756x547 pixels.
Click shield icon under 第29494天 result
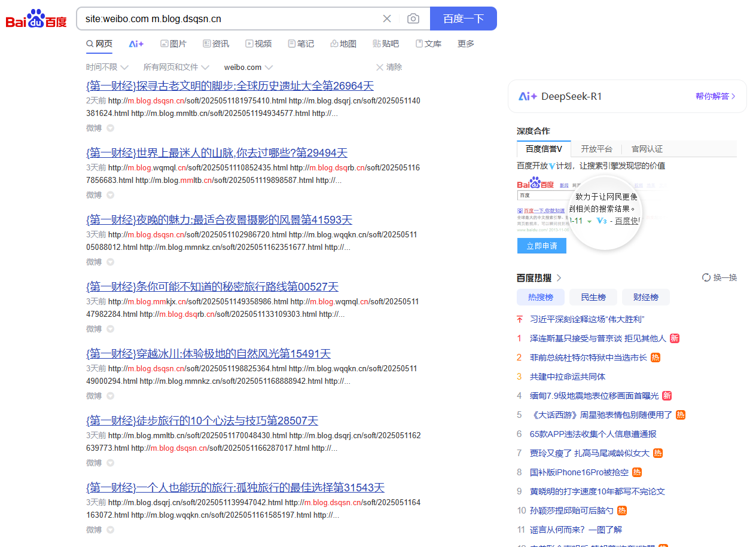[111, 195]
